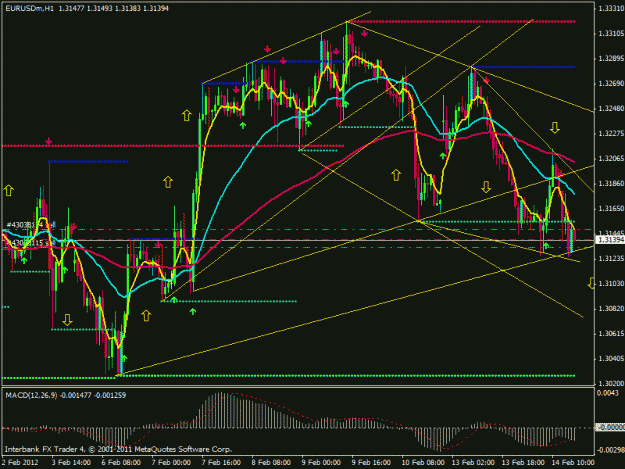Click the 1.33310 price axis label
The image size is (625, 469).
point(611,8)
